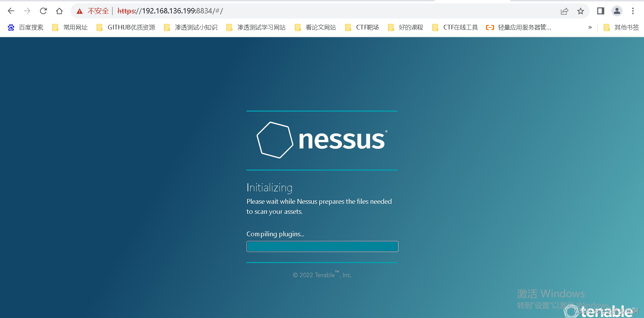
Task: Open CTF在线工具 bookmark folder
Action: click(455, 27)
